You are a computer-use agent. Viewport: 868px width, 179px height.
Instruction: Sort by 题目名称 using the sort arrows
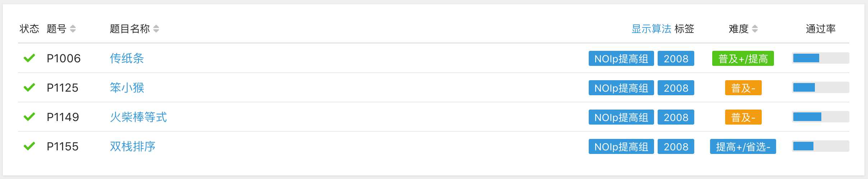click(156, 29)
